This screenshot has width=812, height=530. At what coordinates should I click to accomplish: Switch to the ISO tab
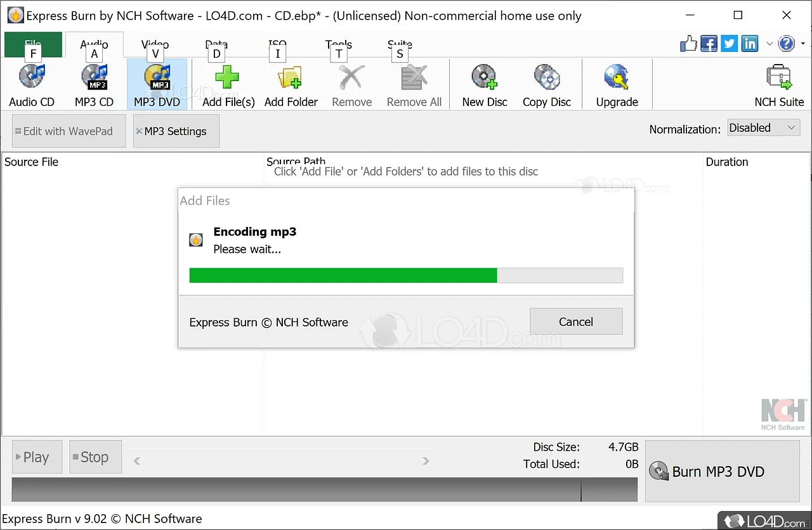pyautogui.click(x=277, y=44)
